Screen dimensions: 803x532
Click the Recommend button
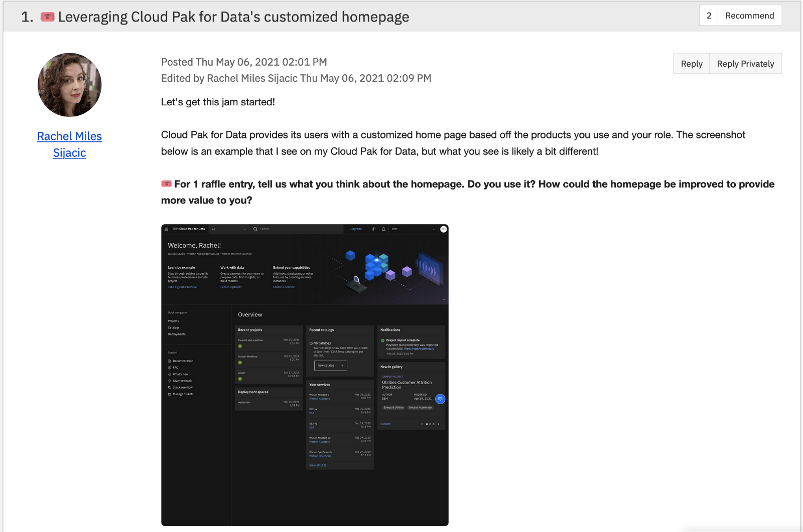(x=749, y=15)
